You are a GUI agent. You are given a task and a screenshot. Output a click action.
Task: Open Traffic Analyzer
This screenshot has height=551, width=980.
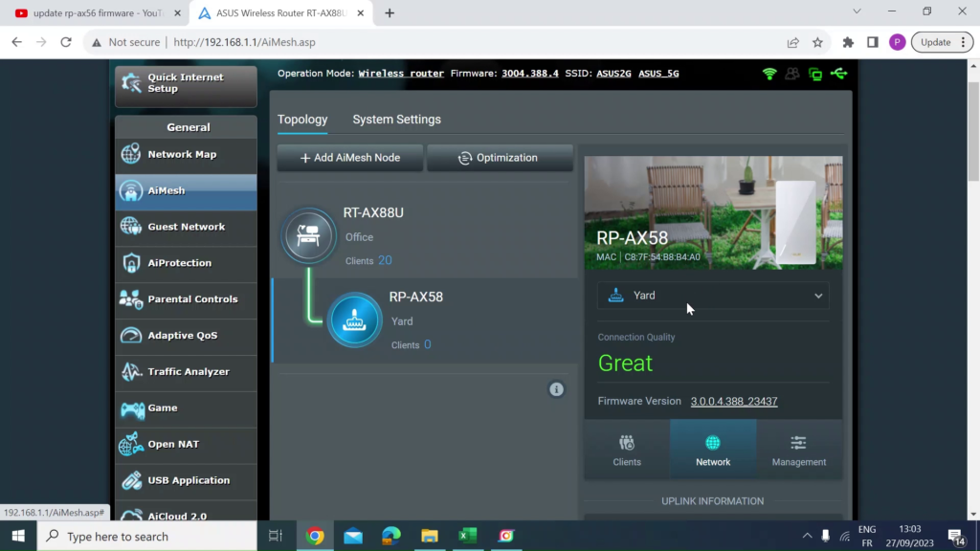tap(186, 372)
